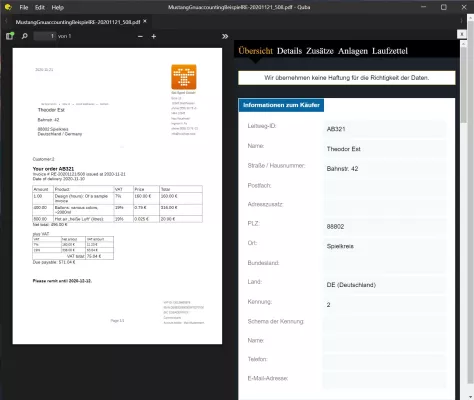Image resolution: width=474 pixels, height=400 pixels.
Task: Open the Anlagen tab
Action: click(353, 51)
